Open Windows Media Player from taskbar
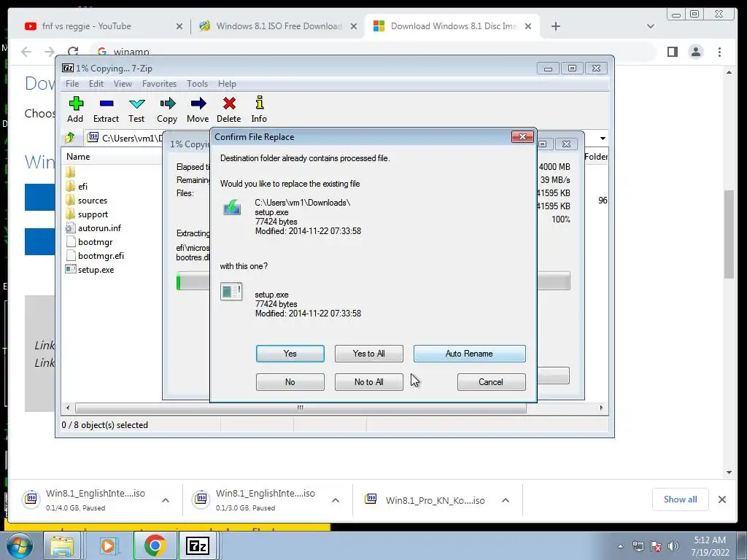 click(x=108, y=545)
